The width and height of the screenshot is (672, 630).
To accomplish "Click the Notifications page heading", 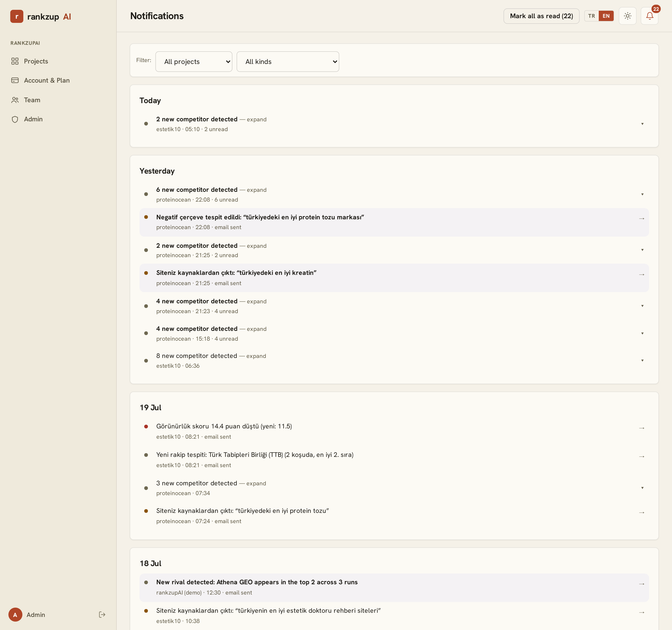I will tap(157, 16).
